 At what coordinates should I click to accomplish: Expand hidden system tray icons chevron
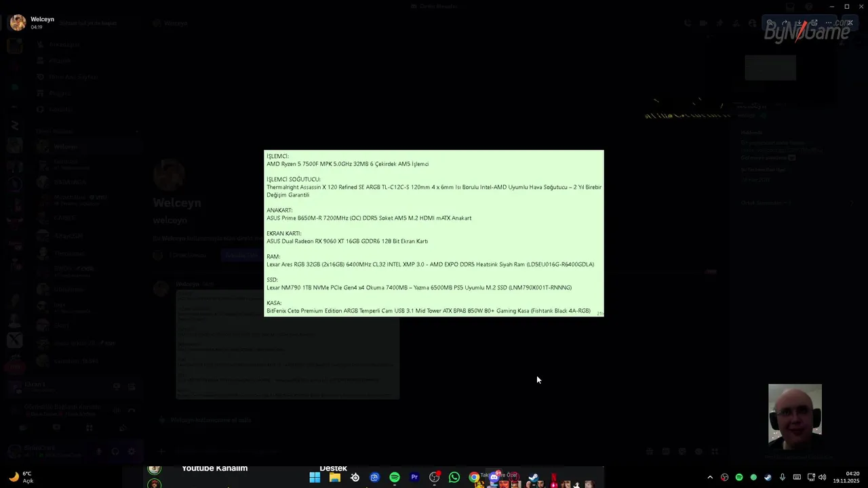pos(710,477)
